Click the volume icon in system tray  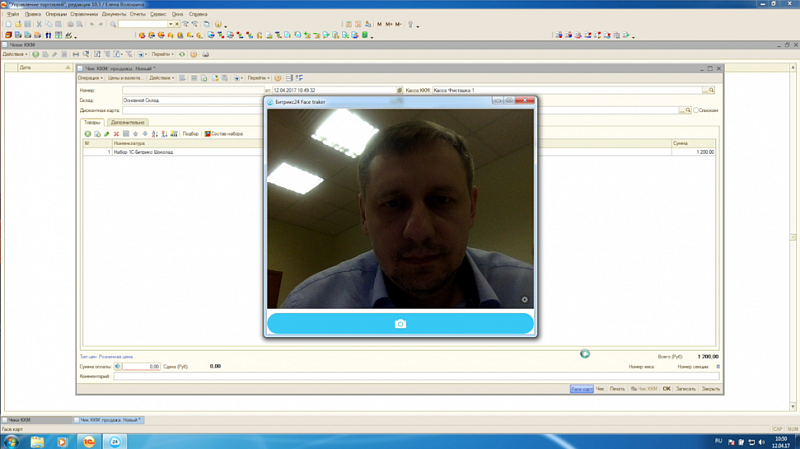click(762, 442)
